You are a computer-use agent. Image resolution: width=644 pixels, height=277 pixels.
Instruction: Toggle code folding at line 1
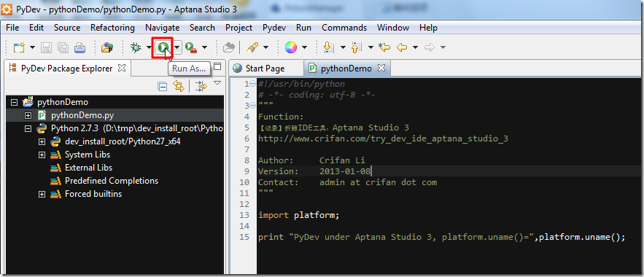point(252,84)
